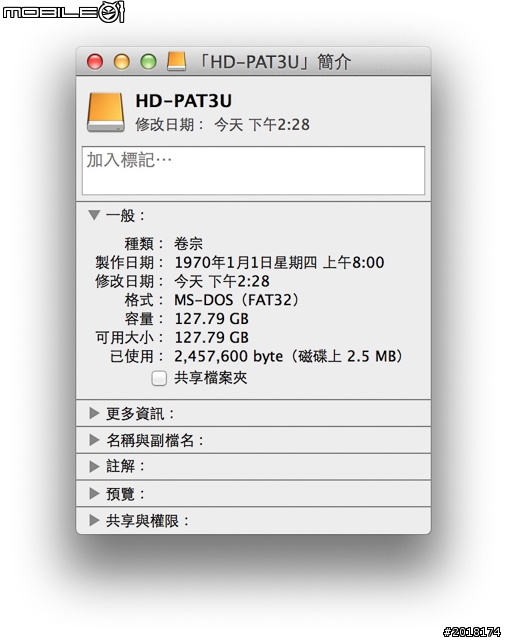Expand the 註解 section
Screen dimensions: 507x640
pyautogui.click(x=94, y=466)
